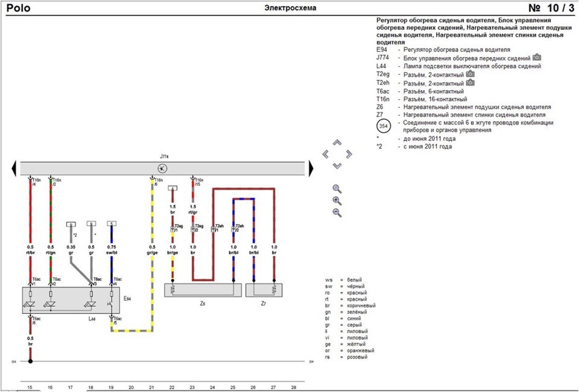Follow reference box 4 above br wire
This screenshot has width=579, height=392.
coord(172,188)
